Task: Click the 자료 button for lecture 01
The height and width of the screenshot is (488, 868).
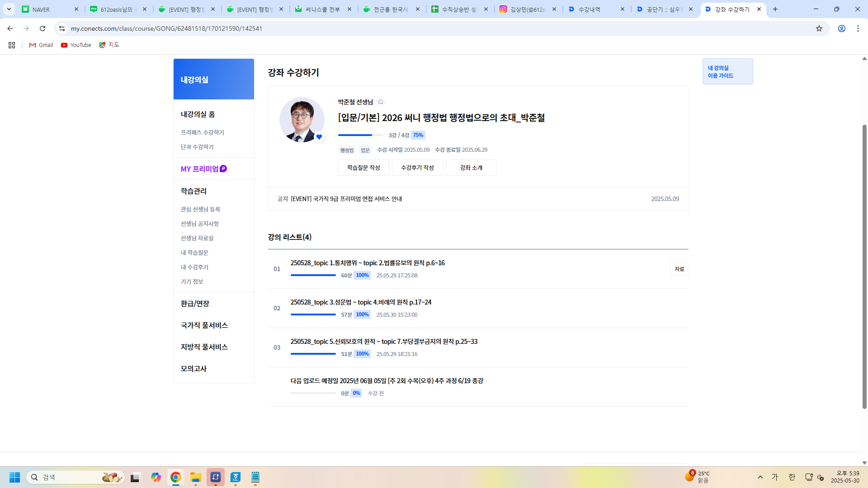Action: point(679,269)
